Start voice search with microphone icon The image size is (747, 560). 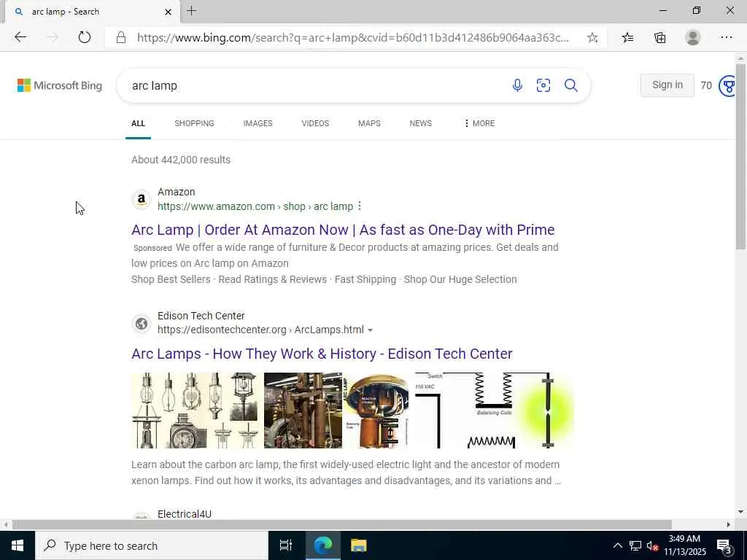[517, 85]
